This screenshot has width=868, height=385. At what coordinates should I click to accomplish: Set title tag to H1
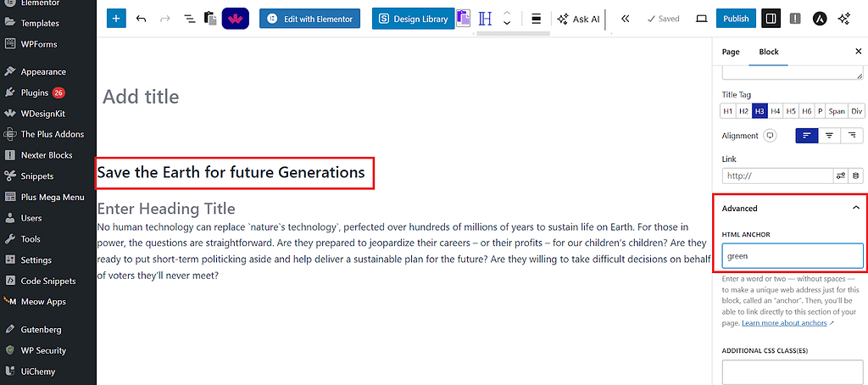pyautogui.click(x=728, y=111)
